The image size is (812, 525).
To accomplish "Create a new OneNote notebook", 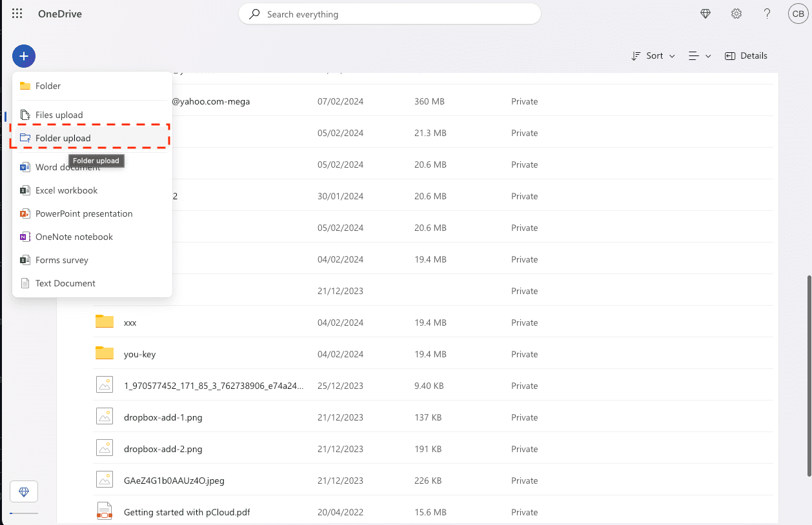I will coord(92,237).
